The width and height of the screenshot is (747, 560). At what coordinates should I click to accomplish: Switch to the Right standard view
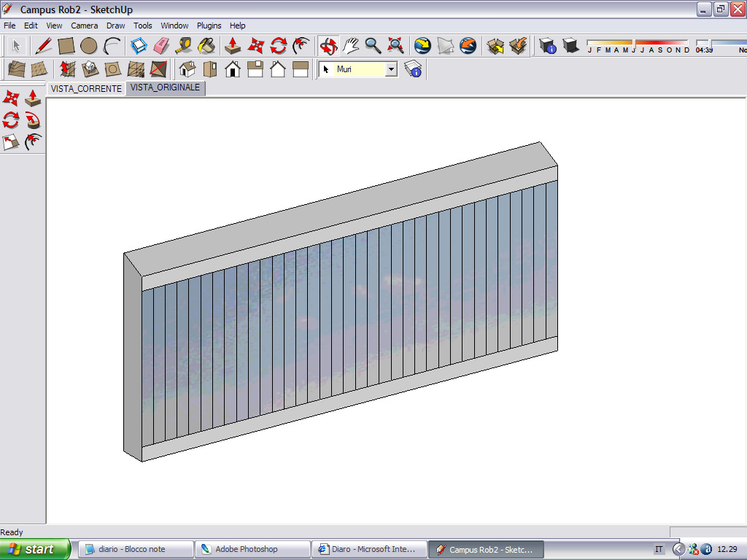255,69
